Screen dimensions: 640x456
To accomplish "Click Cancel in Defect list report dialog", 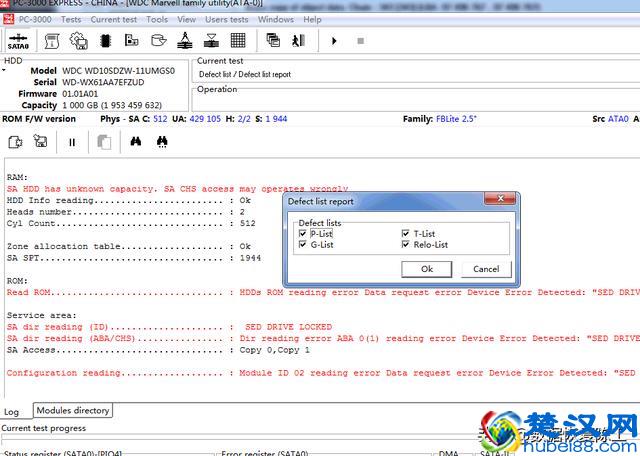I will [x=486, y=269].
